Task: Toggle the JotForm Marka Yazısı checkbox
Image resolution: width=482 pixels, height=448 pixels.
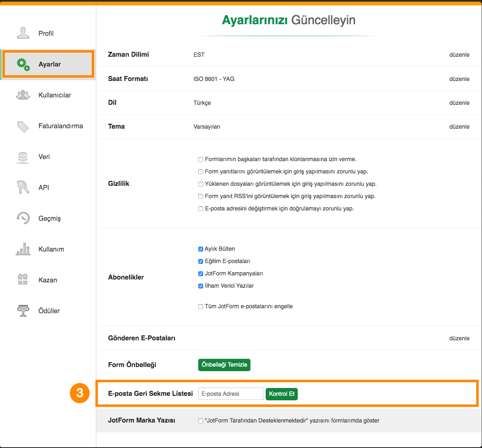Action: pos(201,421)
